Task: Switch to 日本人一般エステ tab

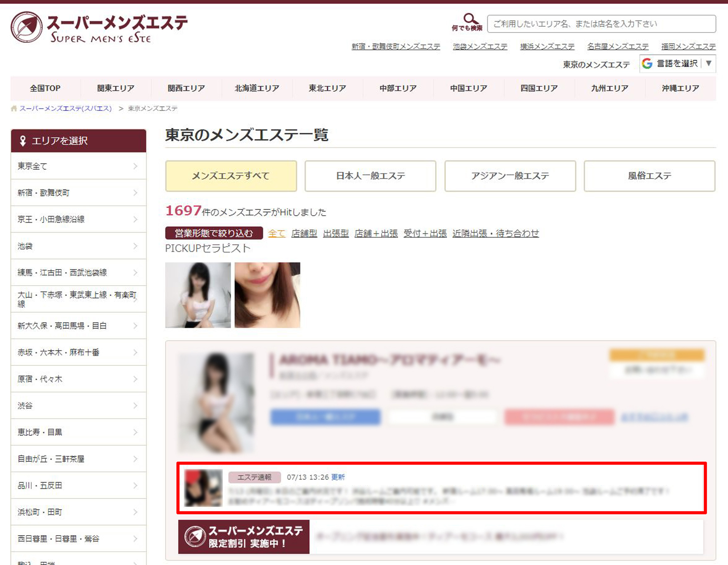Action: (x=370, y=176)
